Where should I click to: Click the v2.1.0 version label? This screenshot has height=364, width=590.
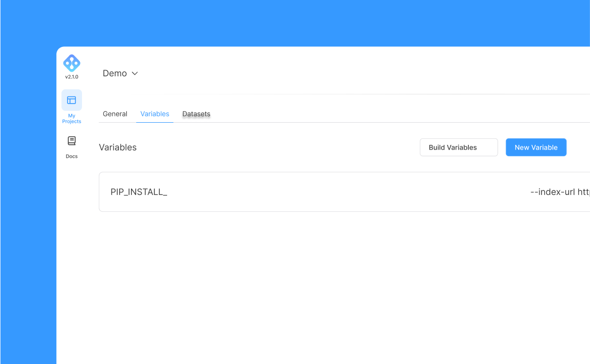(x=72, y=77)
